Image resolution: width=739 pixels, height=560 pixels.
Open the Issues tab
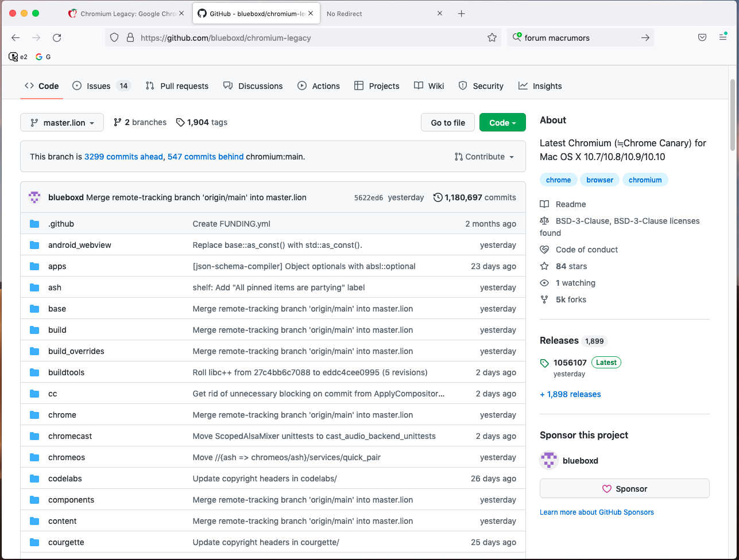tap(102, 86)
